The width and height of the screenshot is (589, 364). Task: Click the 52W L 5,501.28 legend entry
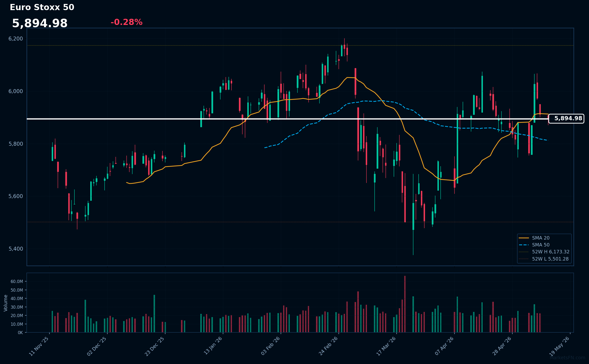[544, 259]
